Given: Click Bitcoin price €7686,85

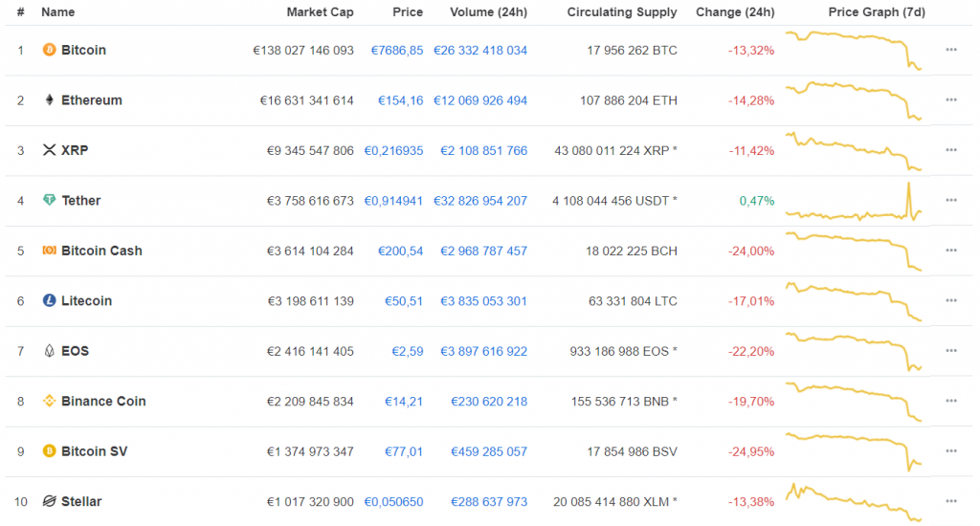Looking at the screenshot, I should click(397, 50).
